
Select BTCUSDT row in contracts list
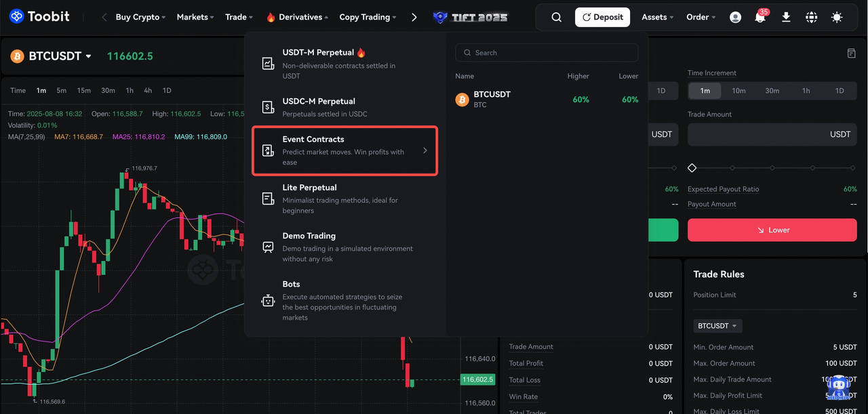pos(547,100)
